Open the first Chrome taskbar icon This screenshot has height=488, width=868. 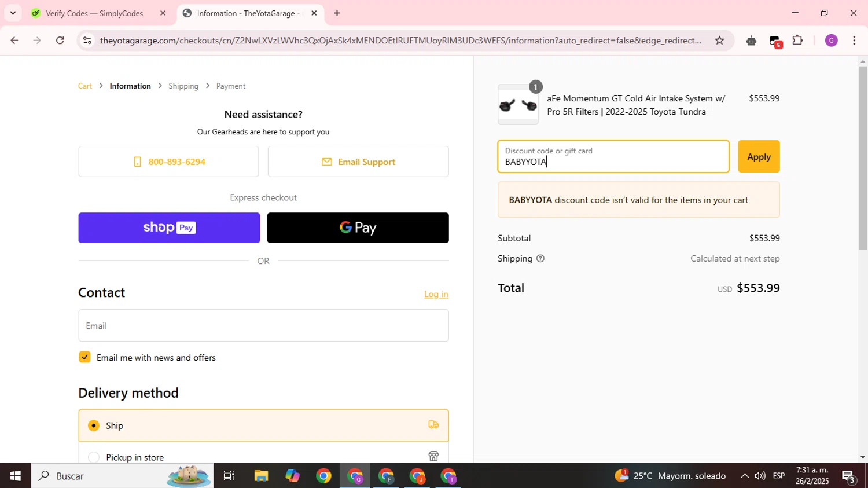(x=323, y=476)
